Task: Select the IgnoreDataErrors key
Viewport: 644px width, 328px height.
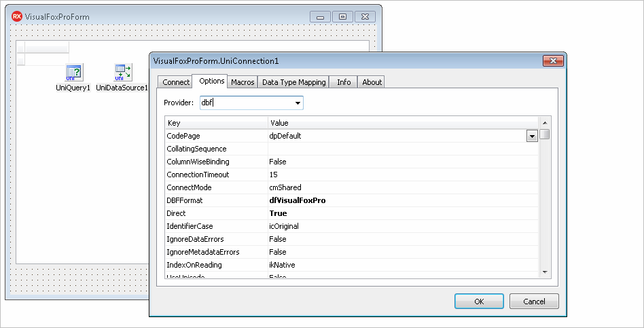Action: tap(217, 239)
